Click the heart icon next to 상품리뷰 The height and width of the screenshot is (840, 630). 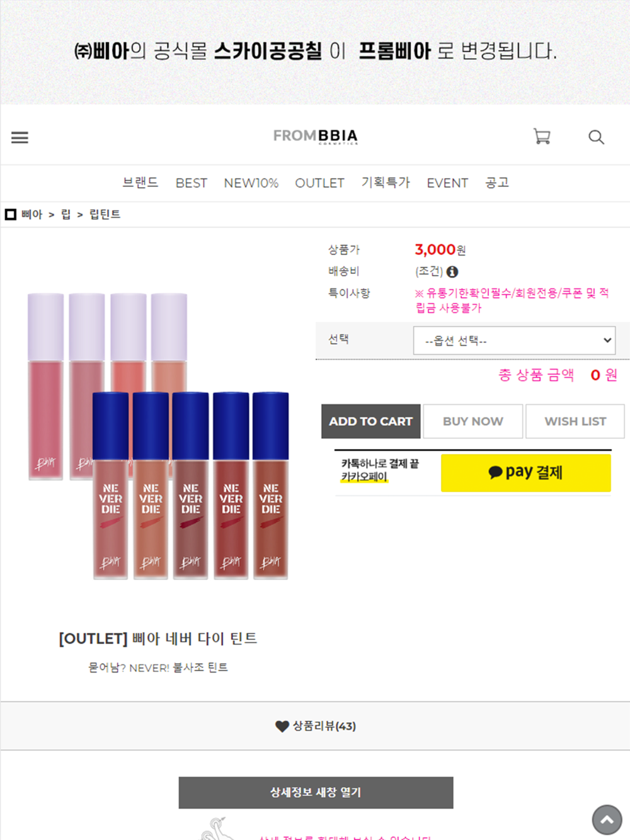click(282, 726)
